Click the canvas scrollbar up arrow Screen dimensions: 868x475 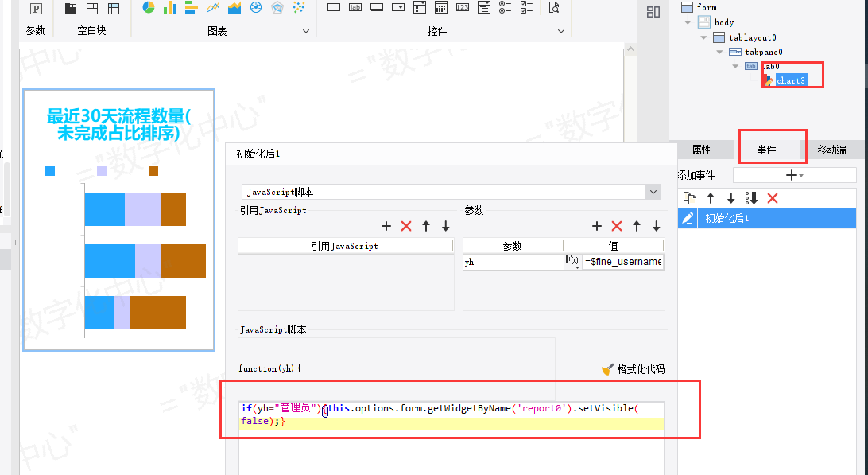630,49
